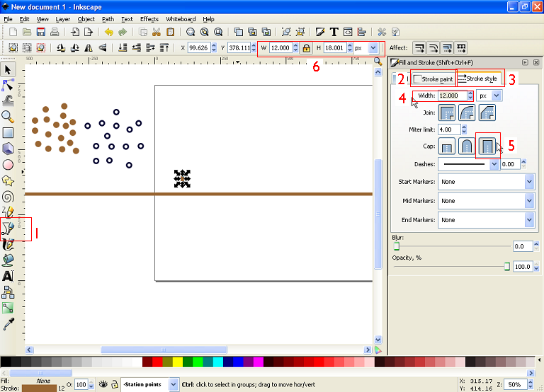Screen dimensions: 544x392
Task: Open the Text and Font dialog icon
Action: 334,33
